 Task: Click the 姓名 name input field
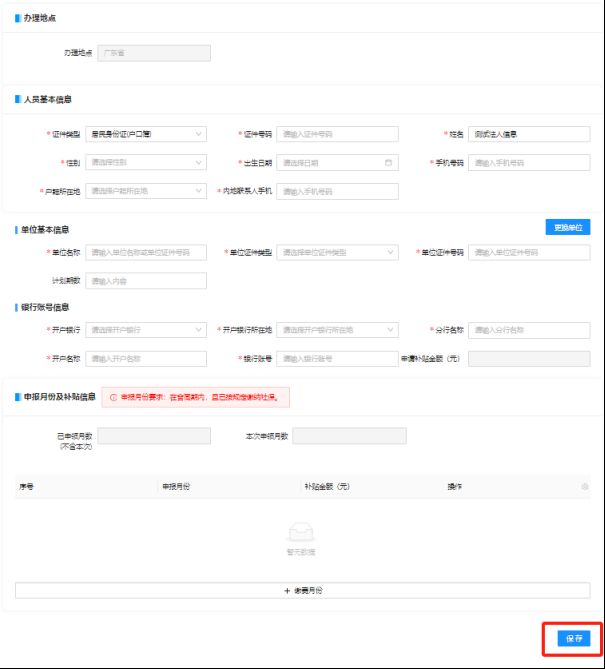tap(529, 134)
